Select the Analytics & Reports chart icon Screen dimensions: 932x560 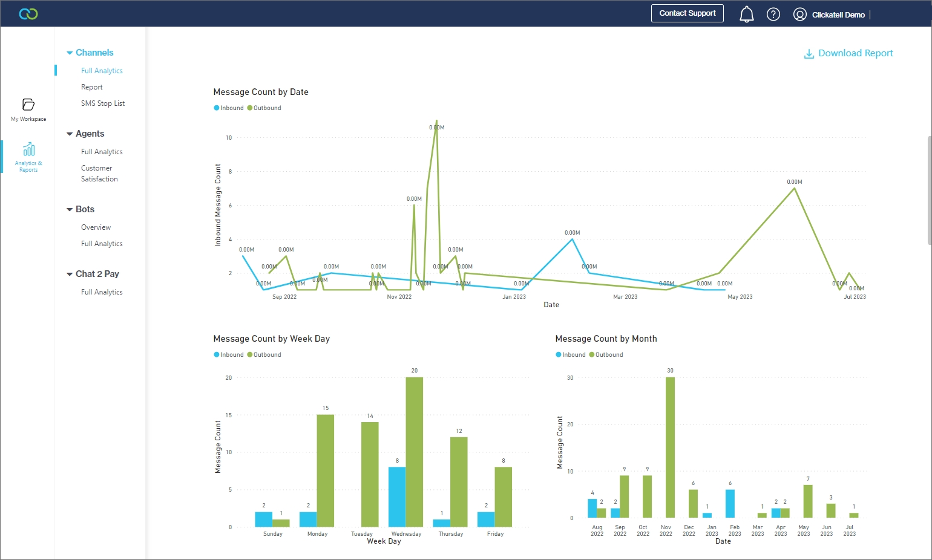point(28,149)
